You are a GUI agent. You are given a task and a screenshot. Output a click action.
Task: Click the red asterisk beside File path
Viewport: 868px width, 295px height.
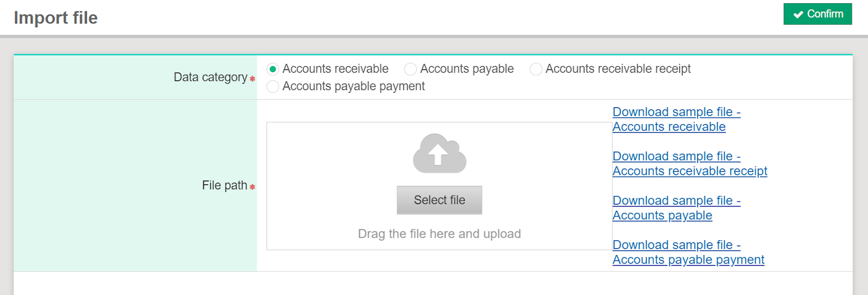(x=252, y=187)
